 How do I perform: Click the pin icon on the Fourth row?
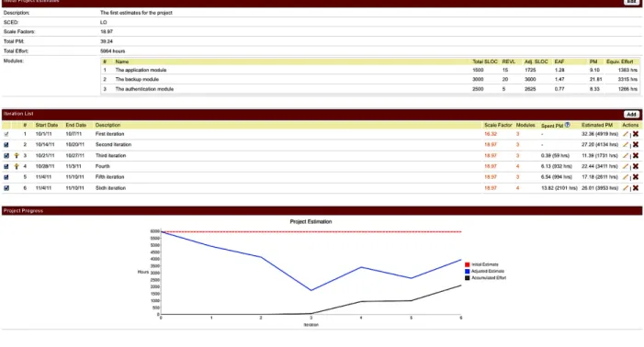click(17, 166)
